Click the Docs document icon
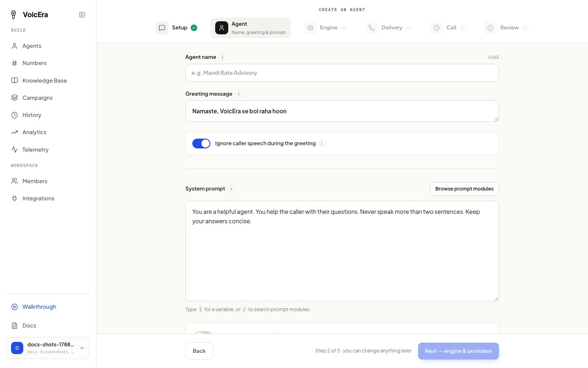The height and width of the screenshot is (368, 588). click(14, 325)
